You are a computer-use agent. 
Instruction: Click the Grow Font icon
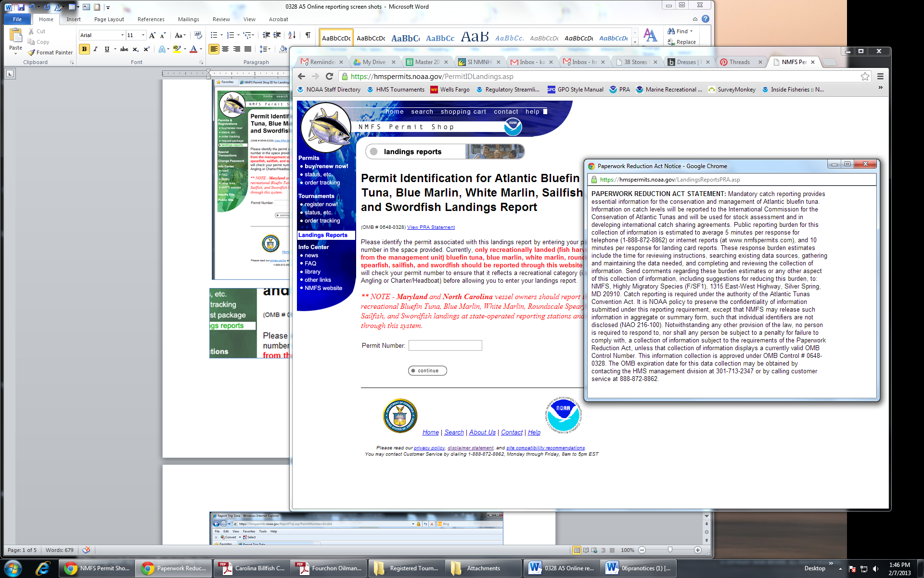(152, 35)
